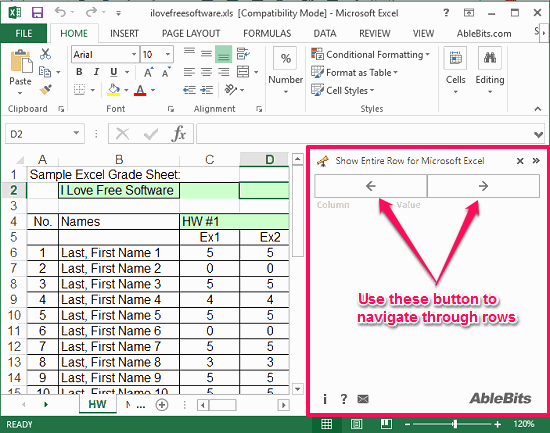Click the previous row left arrow button
The height and width of the screenshot is (433, 550).
coord(371,186)
